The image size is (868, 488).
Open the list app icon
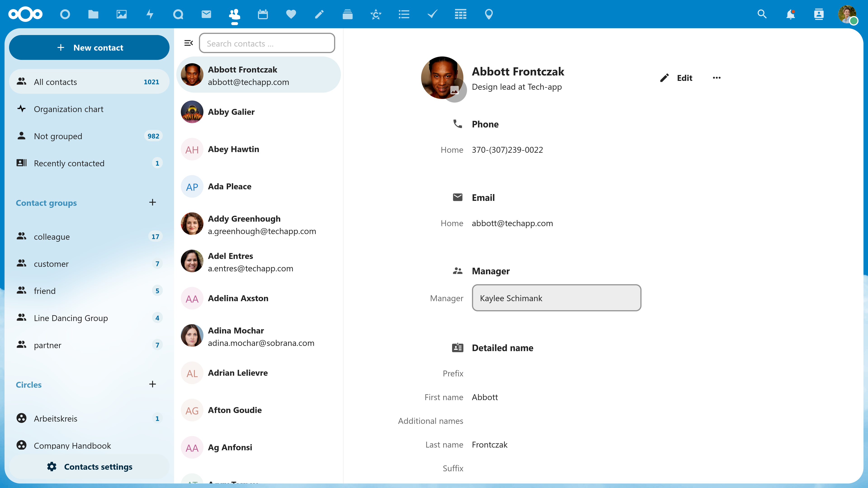[x=404, y=14]
